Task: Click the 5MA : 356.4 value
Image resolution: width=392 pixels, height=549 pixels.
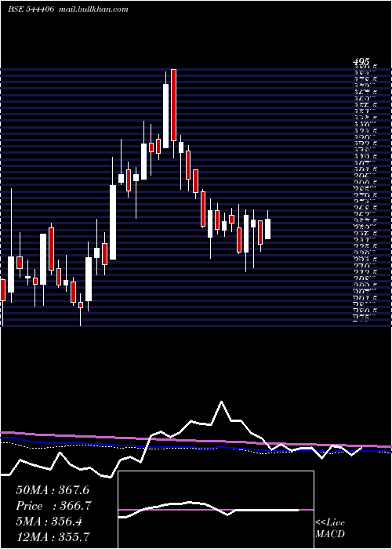Action: point(49,522)
